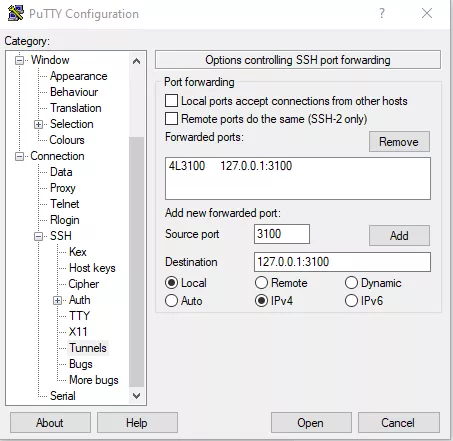Open the Proxy category
Screen dimensions: 453x441
click(x=63, y=188)
